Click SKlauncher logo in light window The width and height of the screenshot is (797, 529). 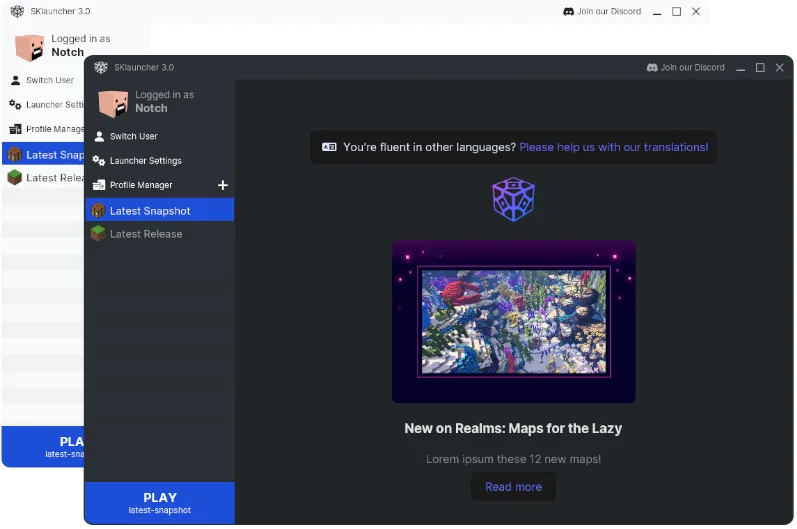(x=17, y=11)
